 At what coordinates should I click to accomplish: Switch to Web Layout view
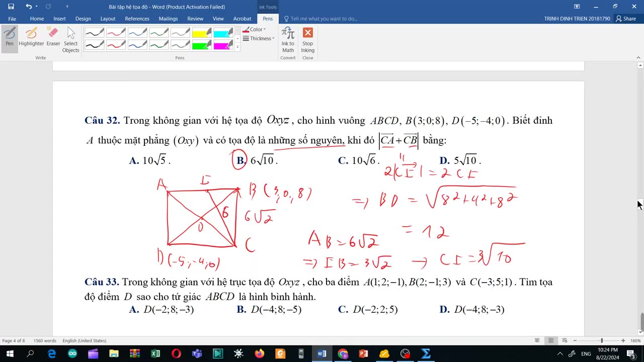[565, 340]
